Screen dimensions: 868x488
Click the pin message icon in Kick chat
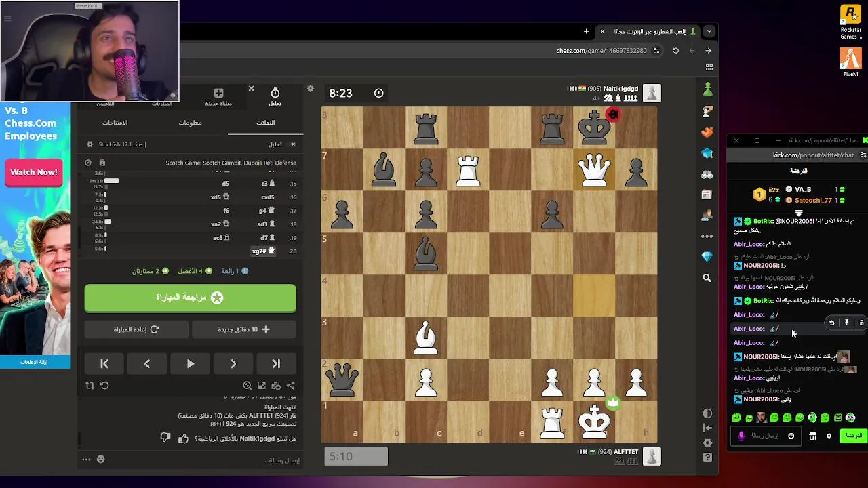click(846, 323)
